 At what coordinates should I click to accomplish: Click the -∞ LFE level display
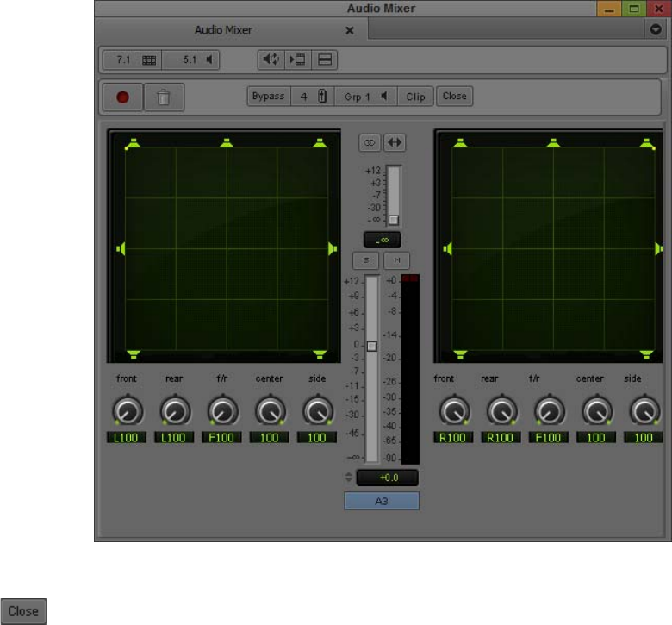(x=382, y=240)
